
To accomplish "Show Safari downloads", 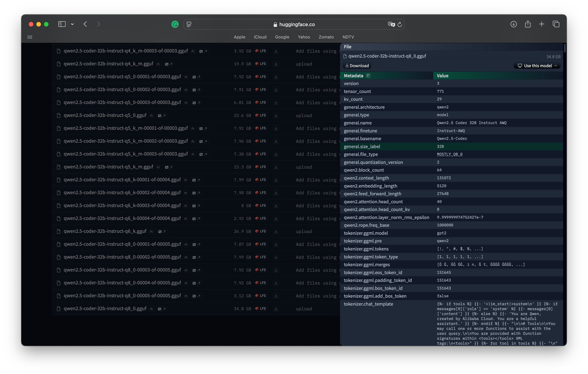I will 514,24.
